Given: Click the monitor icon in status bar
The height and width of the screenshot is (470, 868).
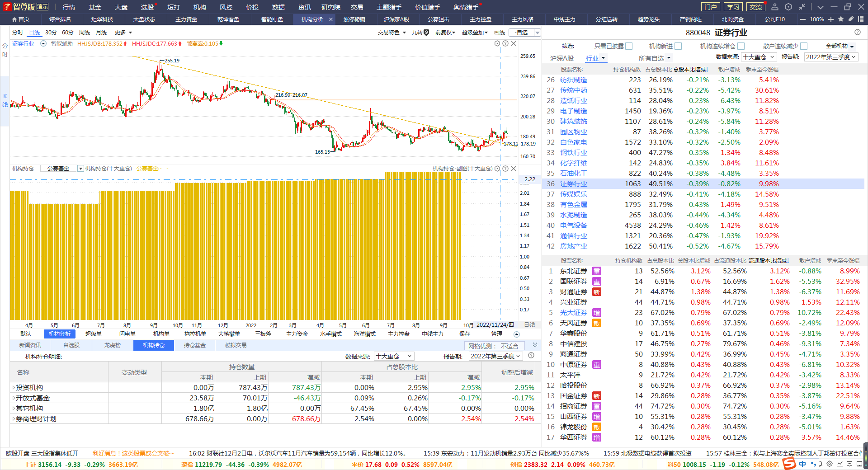Looking at the screenshot, I should point(859,464).
